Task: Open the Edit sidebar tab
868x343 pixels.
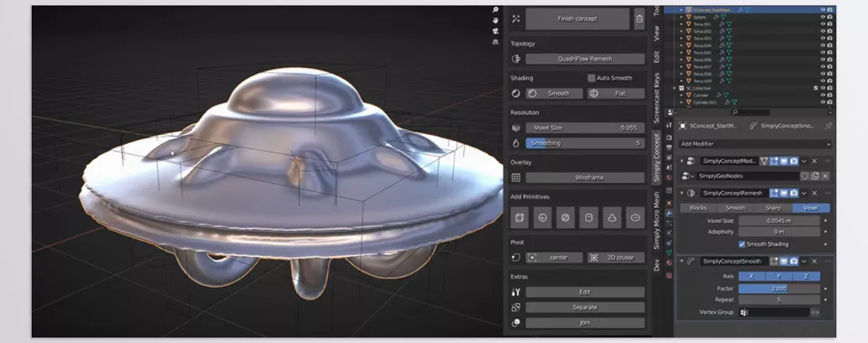Action: click(656, 57)
